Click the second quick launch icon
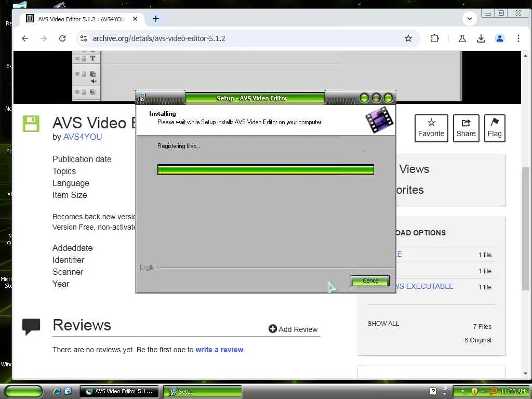Screen dimensions: 532x399 click(68, 391)
